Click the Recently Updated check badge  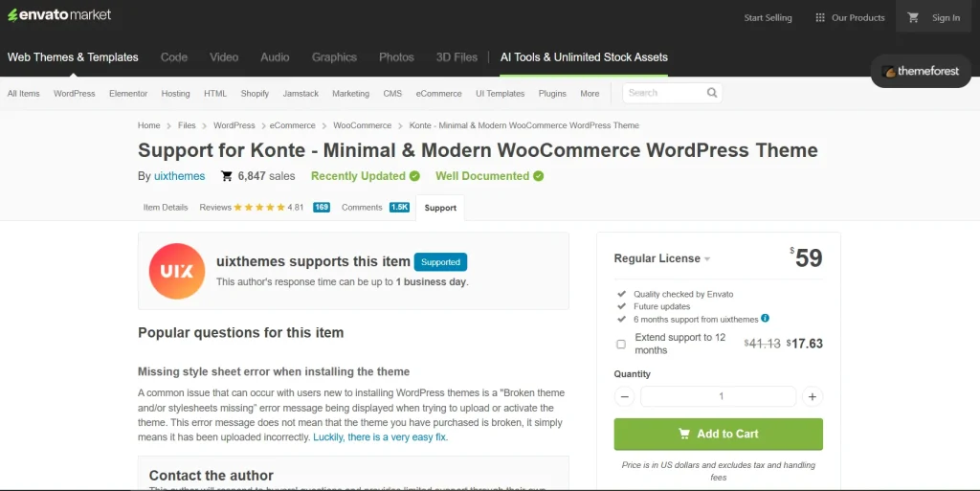tap(414, 176)
